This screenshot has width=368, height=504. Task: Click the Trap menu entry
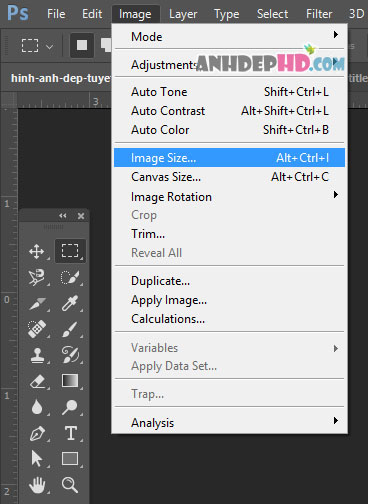click(x=229, y=394)
